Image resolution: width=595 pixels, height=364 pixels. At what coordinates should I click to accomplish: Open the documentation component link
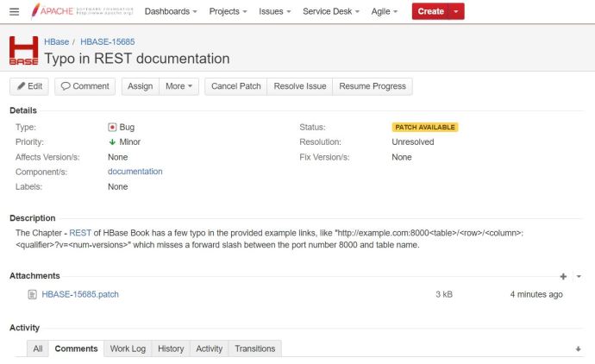coord(135,172)
